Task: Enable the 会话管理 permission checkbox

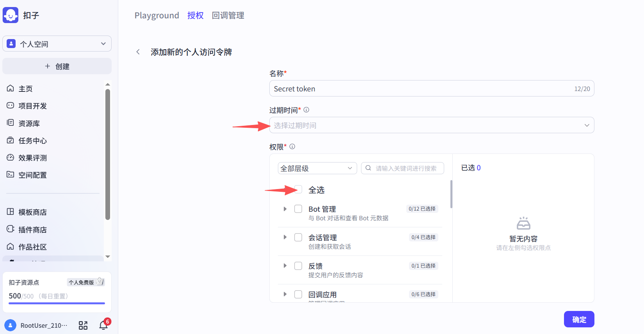Action: click(x=298, y=238)
